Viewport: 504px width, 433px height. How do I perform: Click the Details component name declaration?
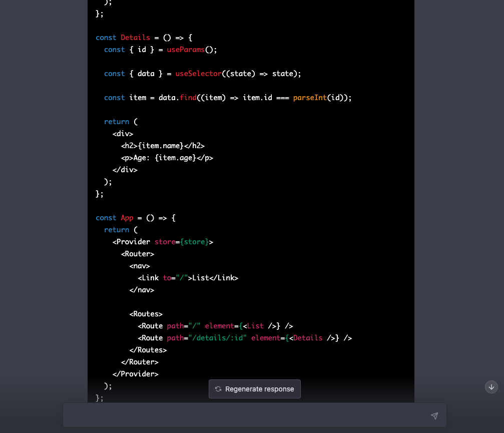tap(135, 38)
